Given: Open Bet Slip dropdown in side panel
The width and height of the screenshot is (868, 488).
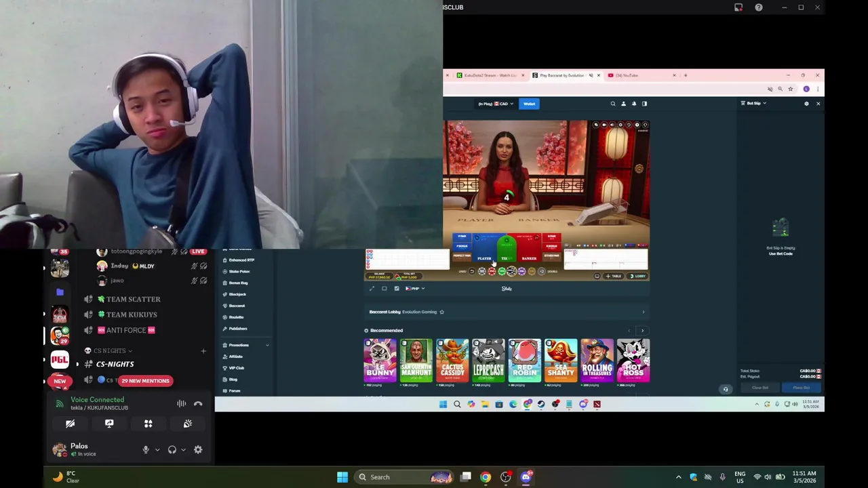Looking at the screenshot, I should (x=754, y=104).
